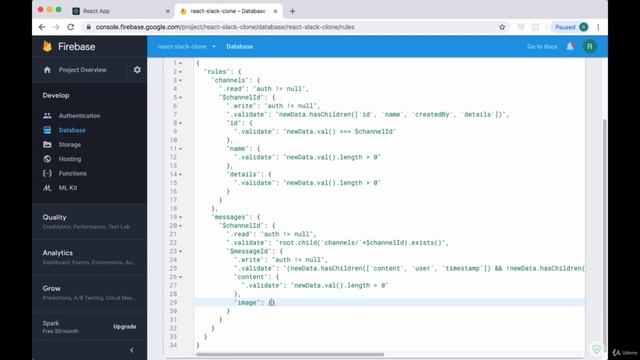Go forward with browser forward arrow

[56, 27]
